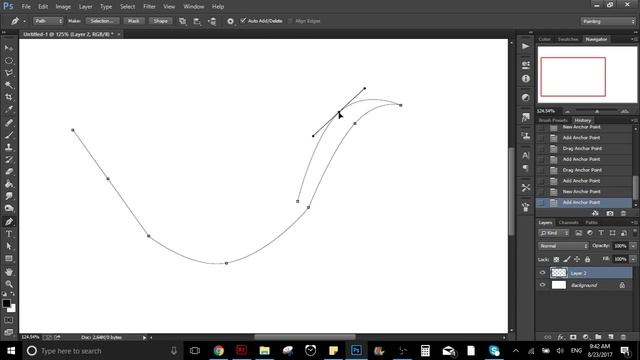Open the Opacity slider dropdown arrow

pos(633,246)
